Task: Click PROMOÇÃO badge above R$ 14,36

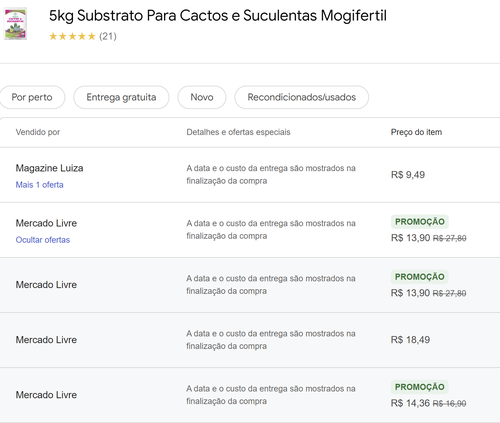Action: (420, 387)
